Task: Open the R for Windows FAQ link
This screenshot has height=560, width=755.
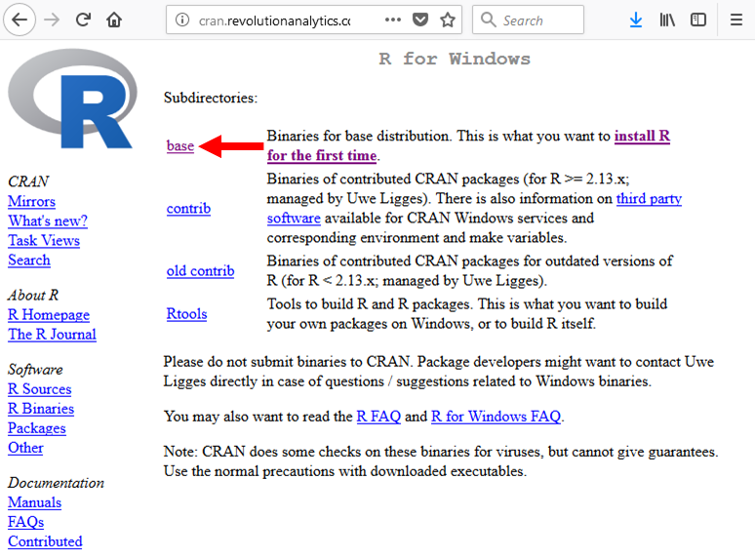Action: (496, 416)
